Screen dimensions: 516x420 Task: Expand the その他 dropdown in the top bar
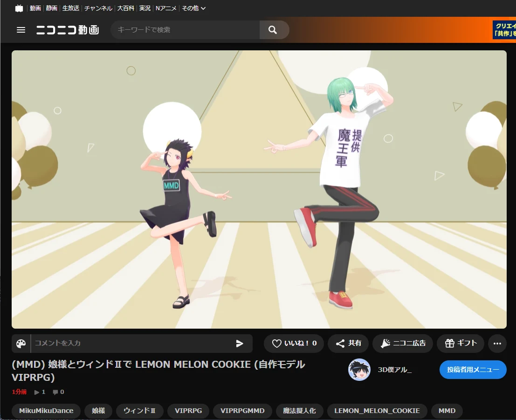coord(193,8)
